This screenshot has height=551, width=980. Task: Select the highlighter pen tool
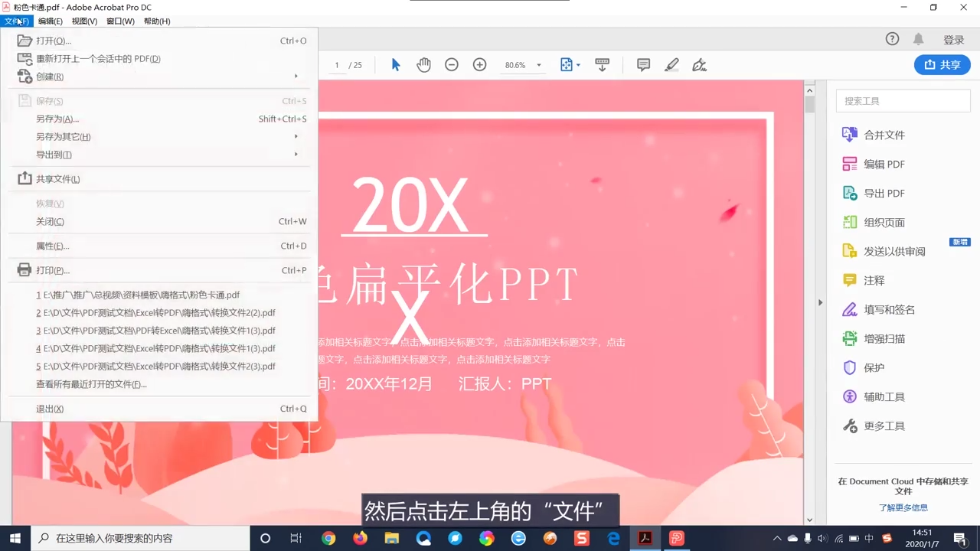click(x=671, y=65)
